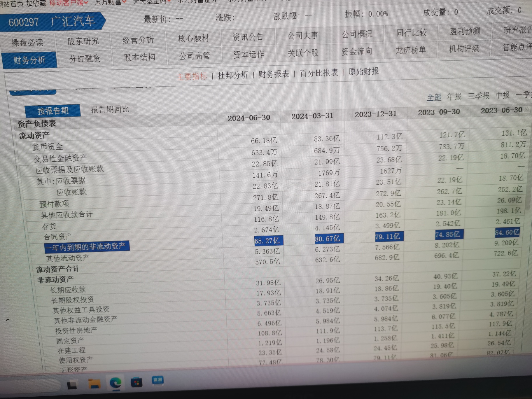Show later report periods with the arrow beside 2023-06-30
532x399 pixels.
(527, 110)
